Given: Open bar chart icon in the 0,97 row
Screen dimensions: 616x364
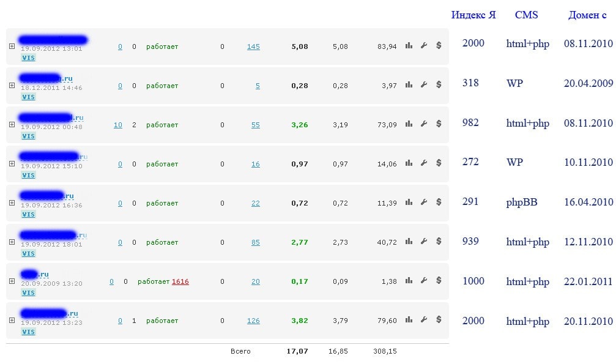Looking at the screenshot, I should click(409, 163).
